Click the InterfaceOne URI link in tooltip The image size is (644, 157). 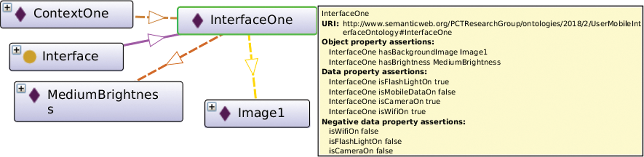[492, 28]
